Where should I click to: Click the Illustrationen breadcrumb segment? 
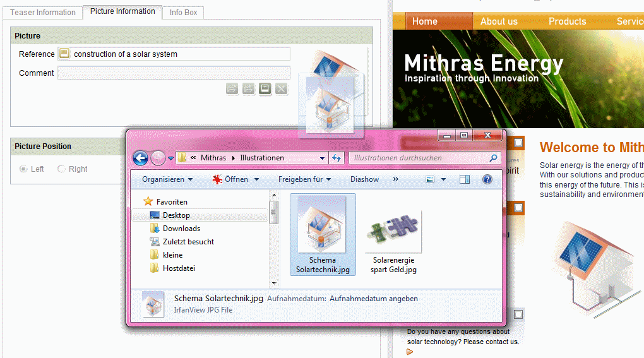[x=262, y=158]
